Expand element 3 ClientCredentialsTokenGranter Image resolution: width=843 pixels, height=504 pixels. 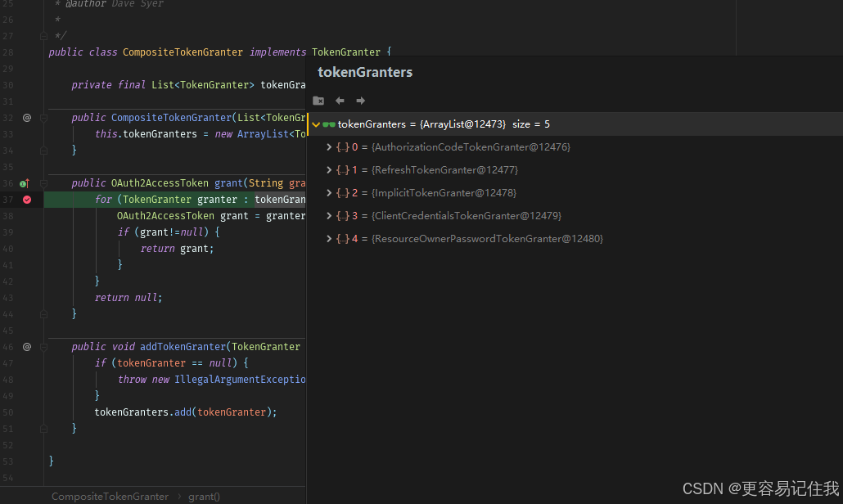(329, 215)
